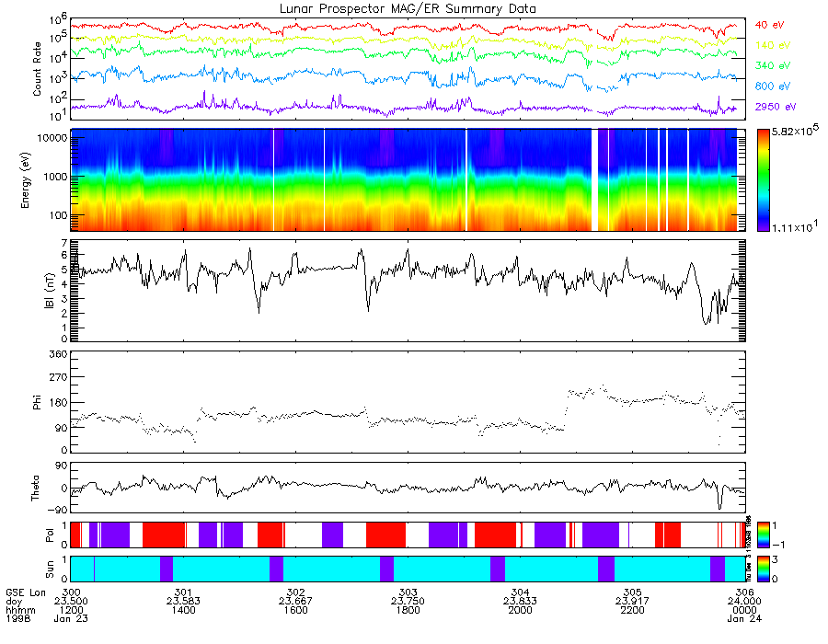Screen dimensions: 828x644
Task: Click the 1400 time tick label
Action: [183, 610]
